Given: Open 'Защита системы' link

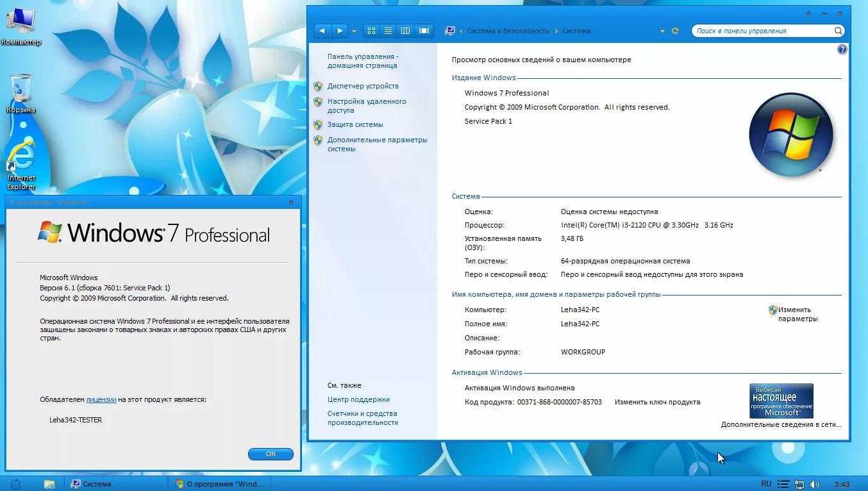Looking at the screenshot, I should tap(355, 124).
